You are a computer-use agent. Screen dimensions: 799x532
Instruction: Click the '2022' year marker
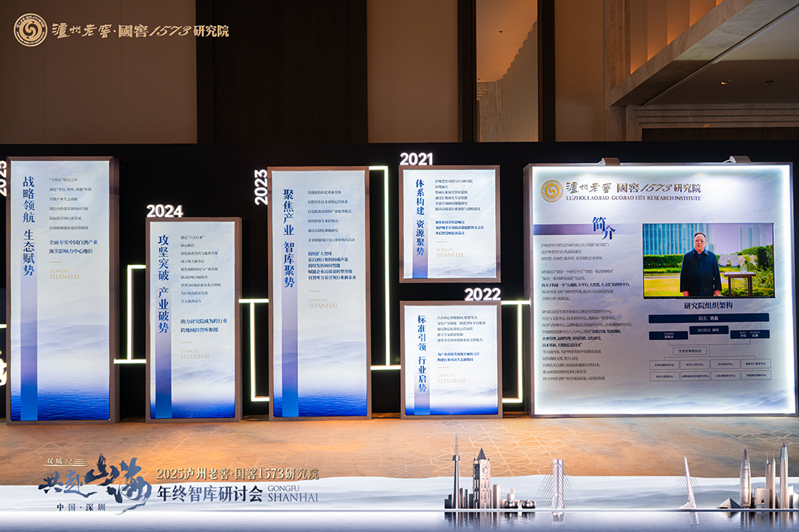click(482, 294)
